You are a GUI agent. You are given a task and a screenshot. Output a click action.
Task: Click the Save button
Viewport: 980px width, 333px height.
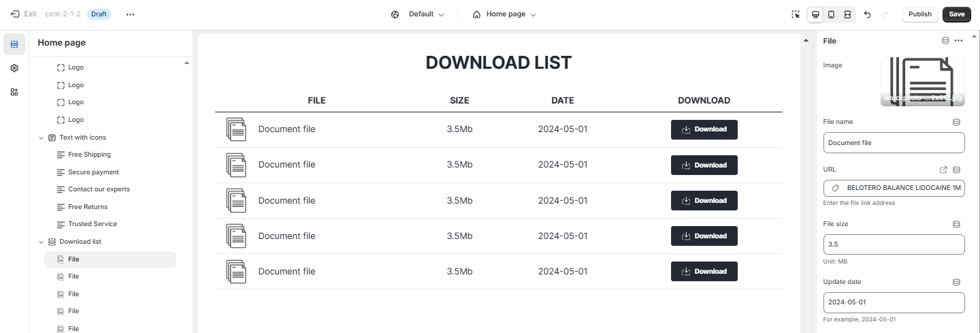click(x=956, y=14)
